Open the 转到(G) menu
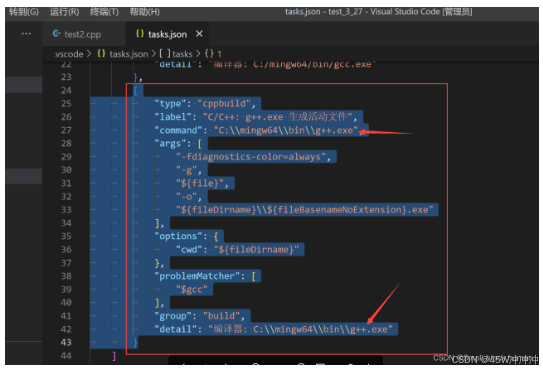Viewport: 543px width, 372px height. [24, 12]
